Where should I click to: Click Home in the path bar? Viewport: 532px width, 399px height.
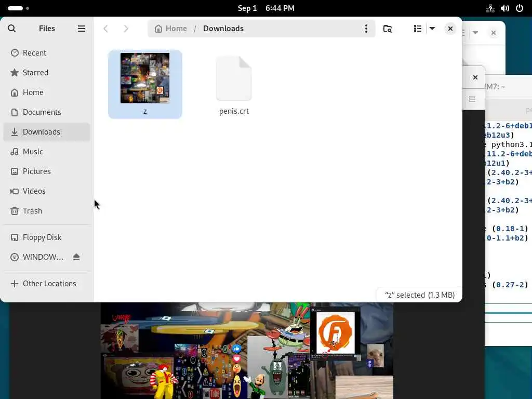pos(170,29)
